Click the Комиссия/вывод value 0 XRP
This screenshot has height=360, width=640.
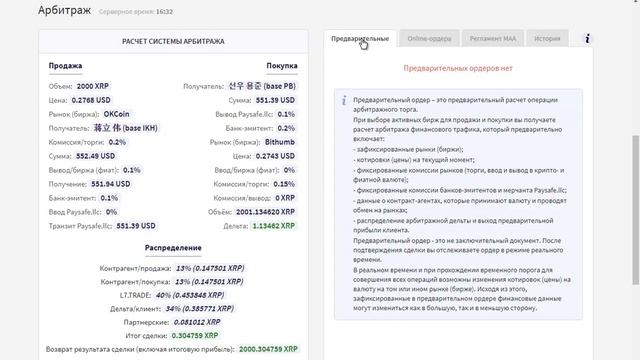click(285, 198)
